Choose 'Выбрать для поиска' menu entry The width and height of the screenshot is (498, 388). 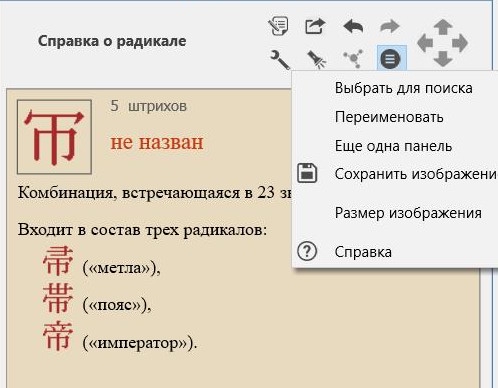pos(395,88)
